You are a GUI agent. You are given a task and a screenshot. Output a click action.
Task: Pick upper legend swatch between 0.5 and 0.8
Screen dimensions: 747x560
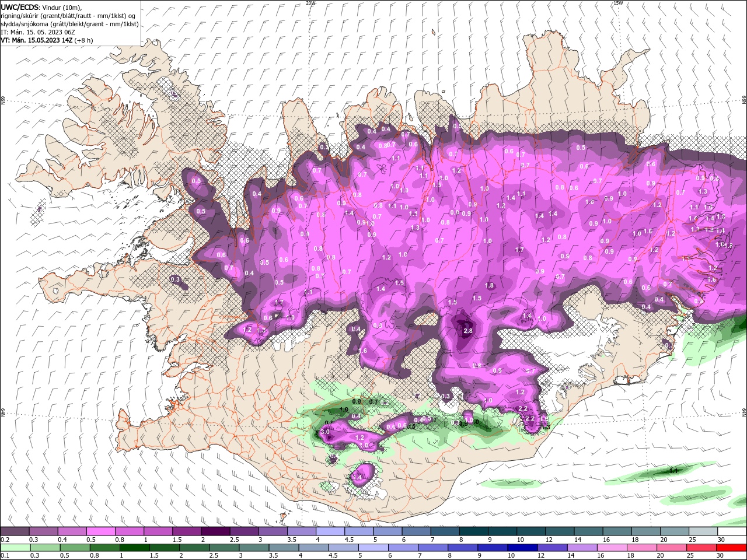101,531
